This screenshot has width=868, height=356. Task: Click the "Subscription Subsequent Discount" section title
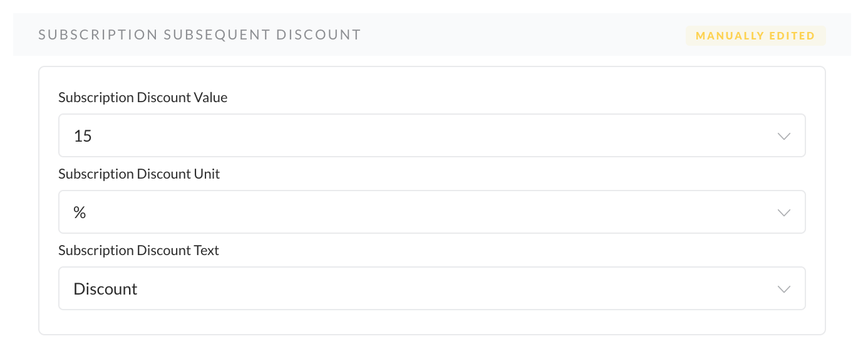(x=199, y=35)
